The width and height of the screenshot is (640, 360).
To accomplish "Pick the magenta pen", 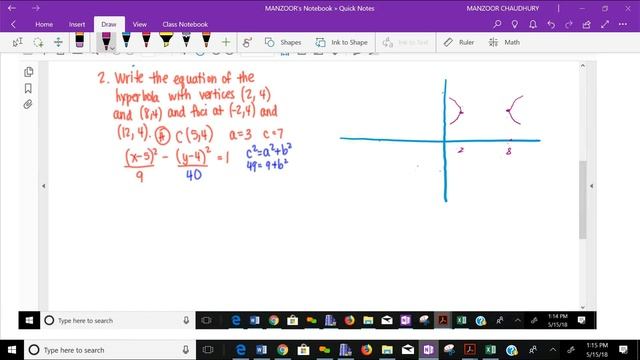I will tap(106, 40).
